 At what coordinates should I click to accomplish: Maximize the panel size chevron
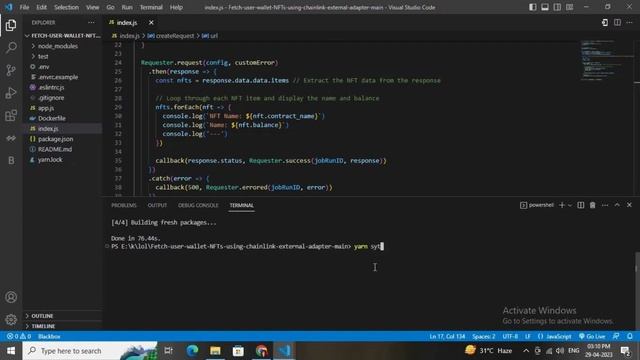click(617, 205)
